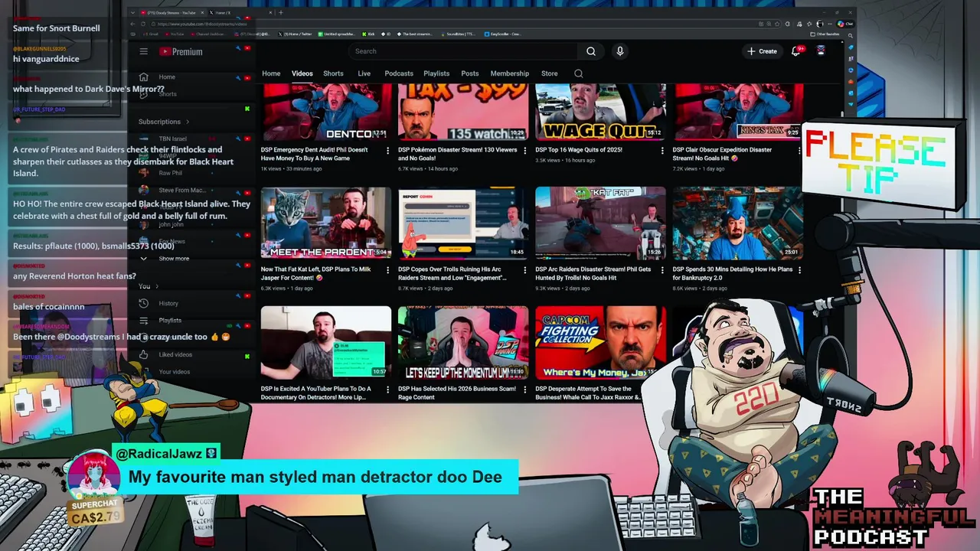The height and width of the screenshot is (551, 980).
Task: Play the Wage Quit thumbnail video
Action: pos(600,112)
